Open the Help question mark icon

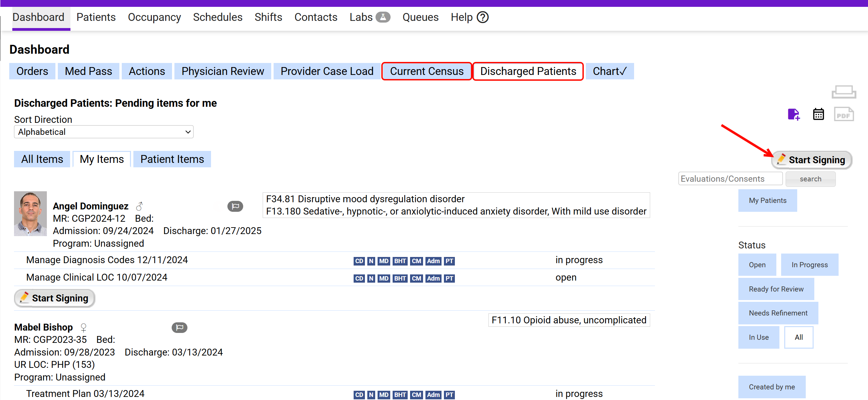pos(483,17)
